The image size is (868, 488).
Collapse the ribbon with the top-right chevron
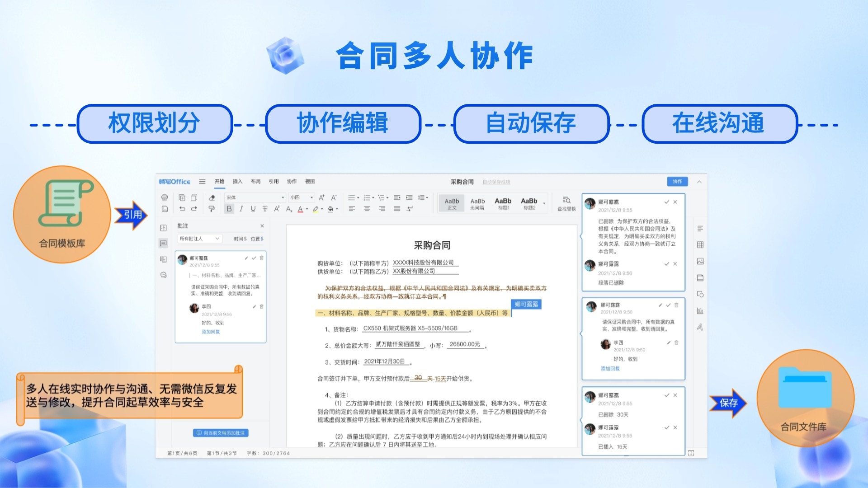click(x=699, y=182)
